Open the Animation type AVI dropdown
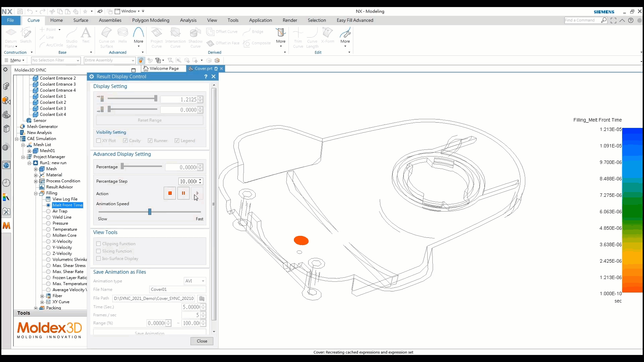 point(194,281)
